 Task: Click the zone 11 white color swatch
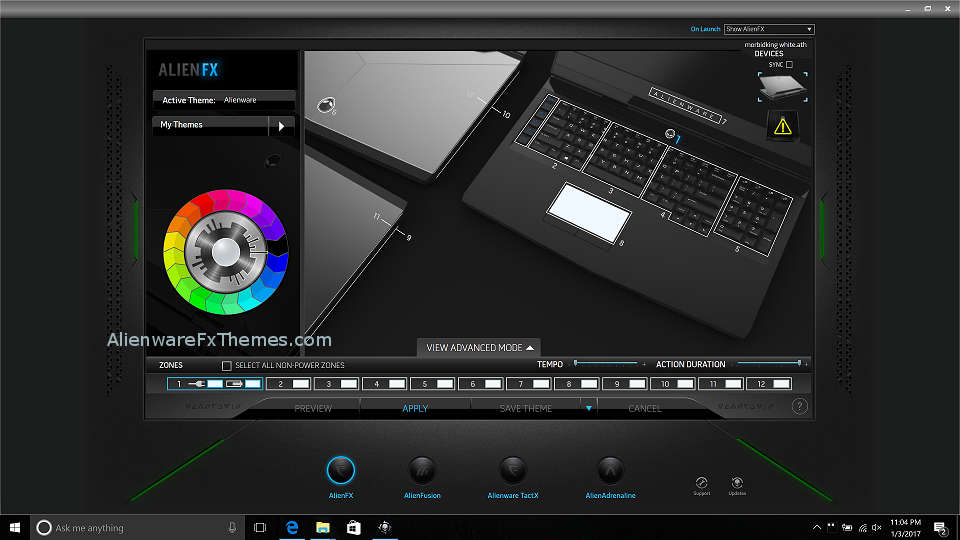(733, 384)
